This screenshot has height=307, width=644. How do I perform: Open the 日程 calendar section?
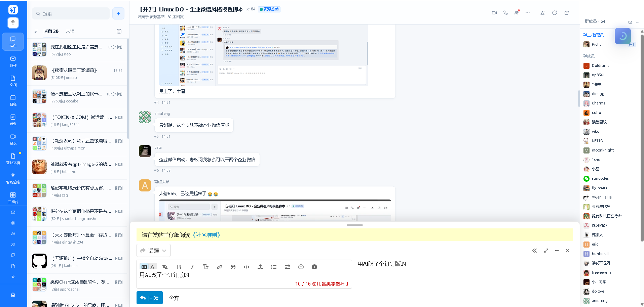click(13, 100)
